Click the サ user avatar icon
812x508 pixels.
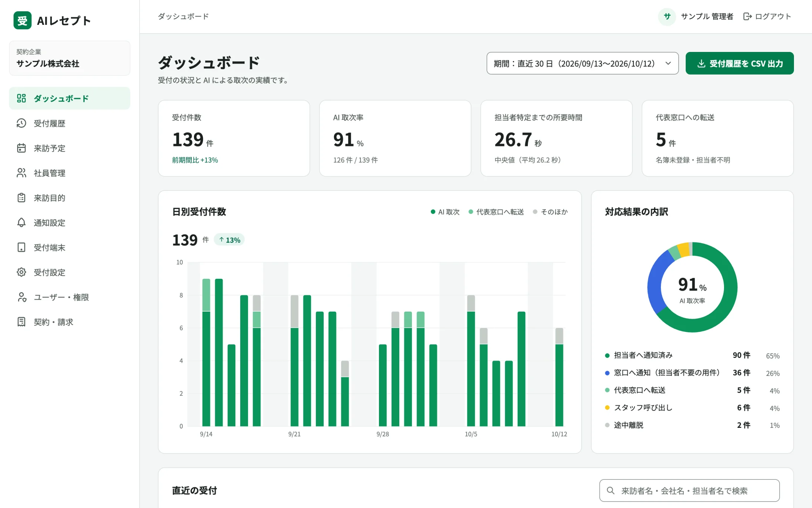[x=667, y=17]
